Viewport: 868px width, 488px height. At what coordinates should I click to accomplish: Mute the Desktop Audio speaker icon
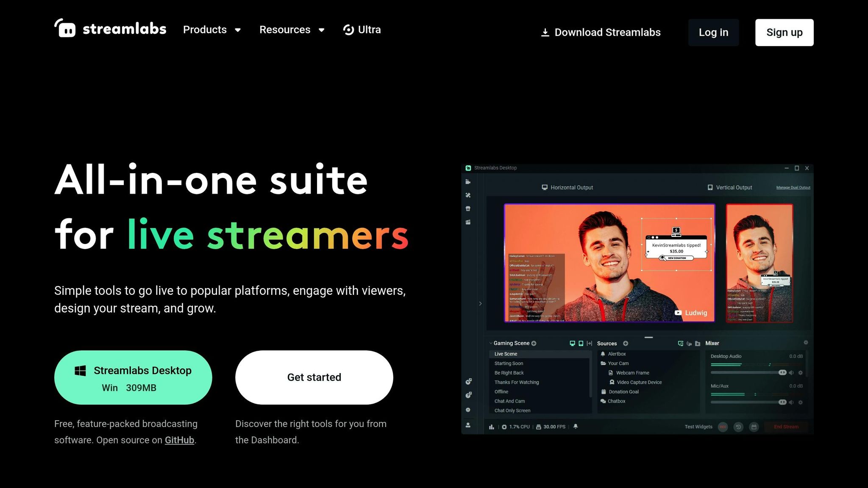791,373
